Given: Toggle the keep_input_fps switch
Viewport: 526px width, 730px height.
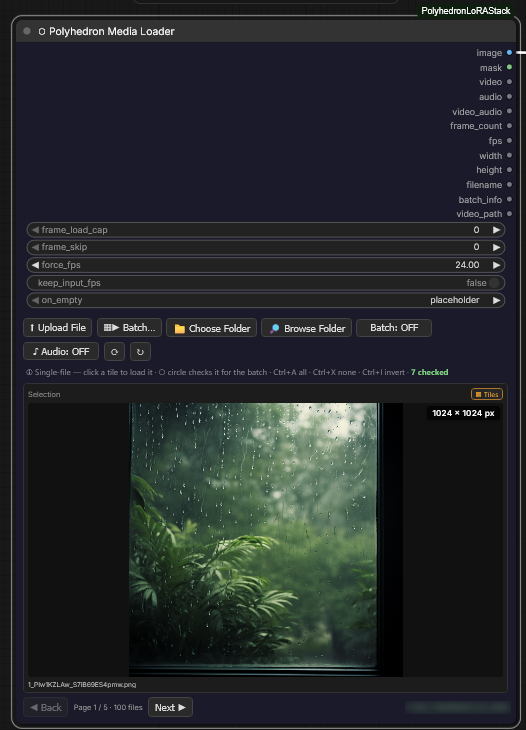Looking at the screenshot, I should pos(494,283).
